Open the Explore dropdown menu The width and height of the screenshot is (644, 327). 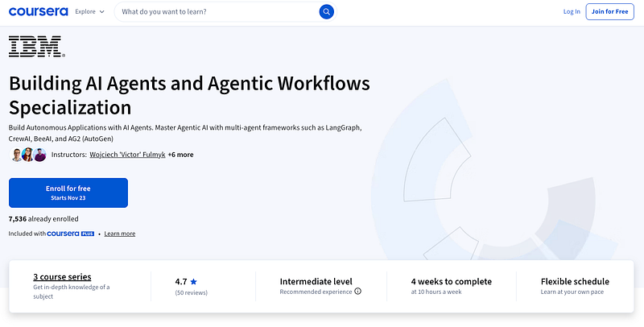89,11
